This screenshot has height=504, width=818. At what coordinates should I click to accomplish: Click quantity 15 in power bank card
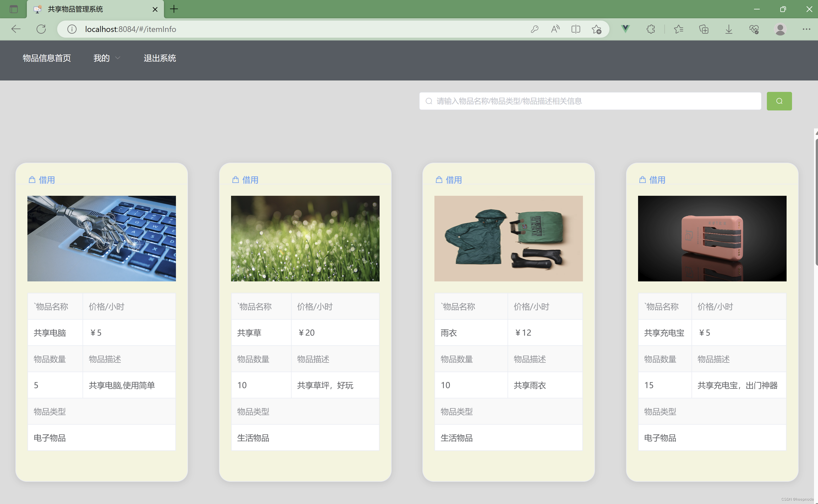click(x=665, y=385)
